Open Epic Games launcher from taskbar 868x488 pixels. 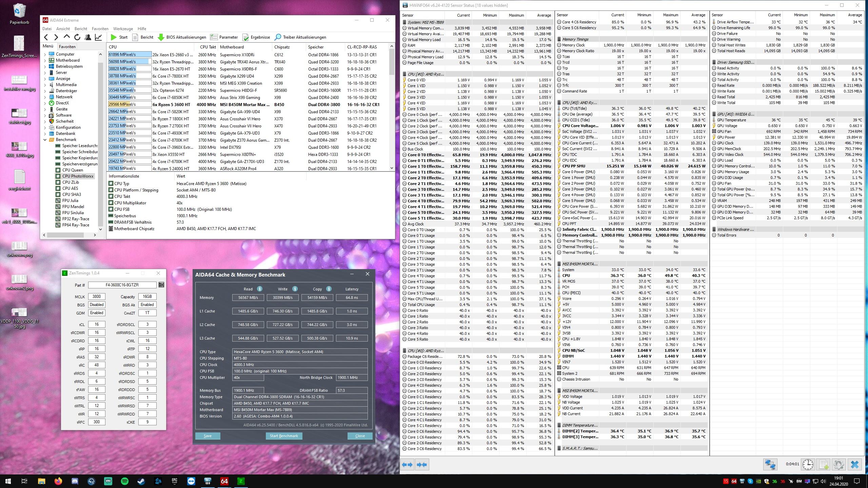coord(174,481)
